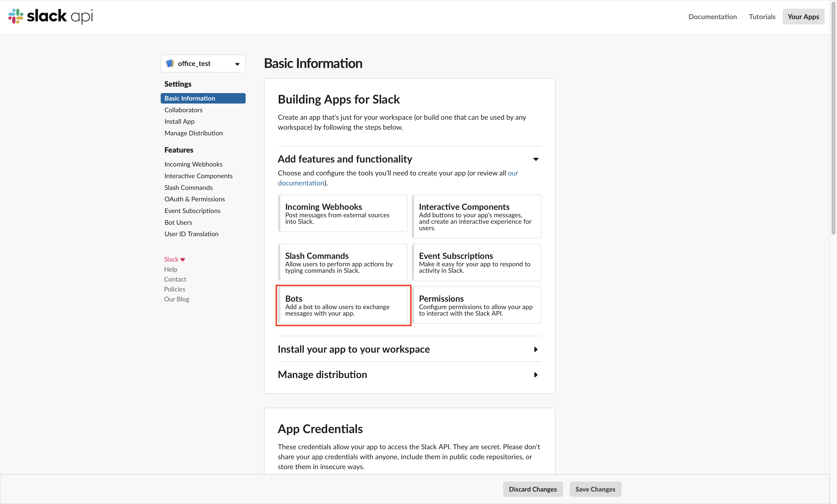The height and width of the screenshot is (504, 837).
Task: Open User ID Translation sidebar link
Action: point(191,234)
